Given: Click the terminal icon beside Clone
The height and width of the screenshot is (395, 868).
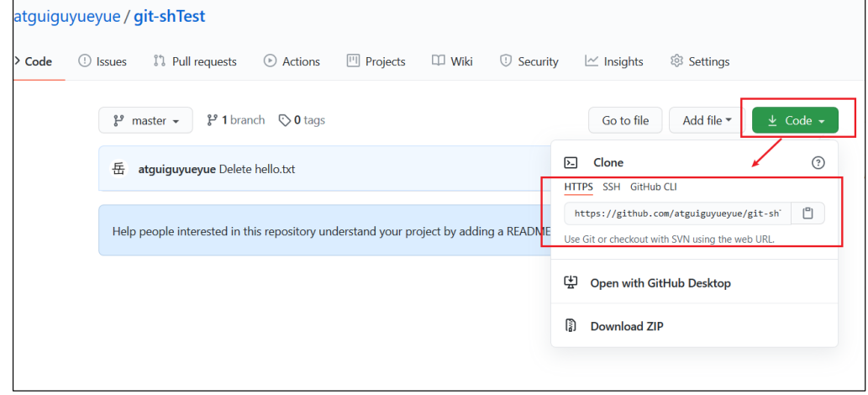Looking at the screenshot, I should click(x=571, y=163).
